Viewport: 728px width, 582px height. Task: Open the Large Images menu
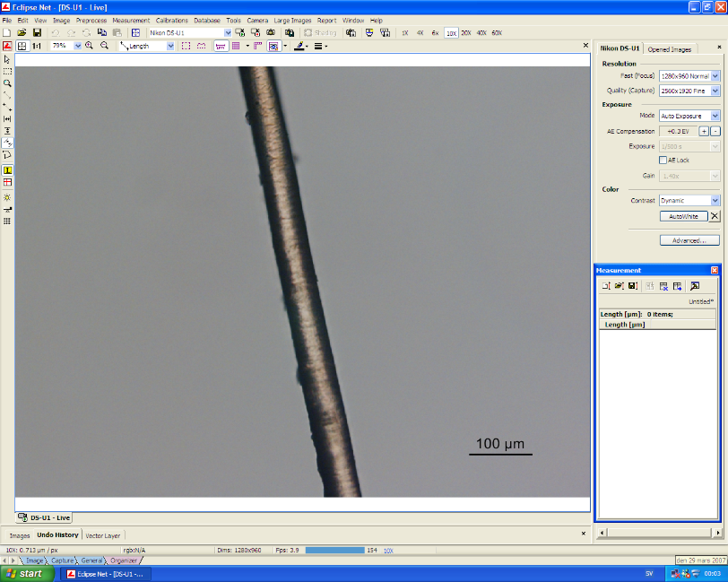point(292,21)
